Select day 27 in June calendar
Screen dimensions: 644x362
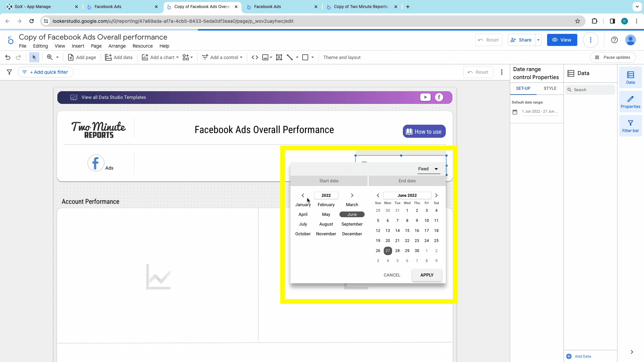pos(388,251)
